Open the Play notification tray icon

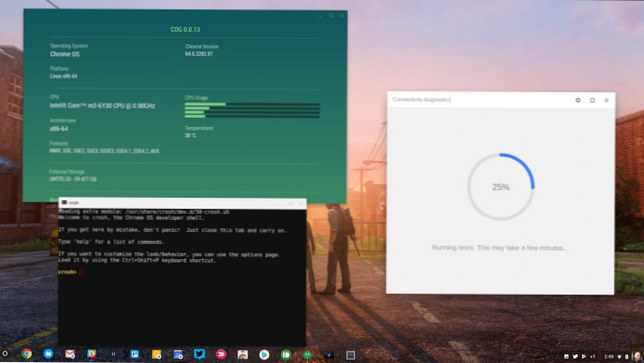coord(583,356)
